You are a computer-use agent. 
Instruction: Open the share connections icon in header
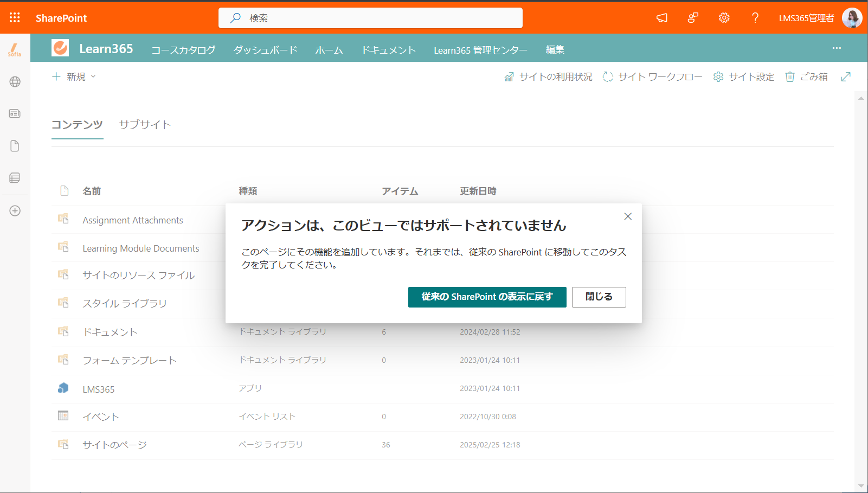pyautogui.click(x=693, y=18)
